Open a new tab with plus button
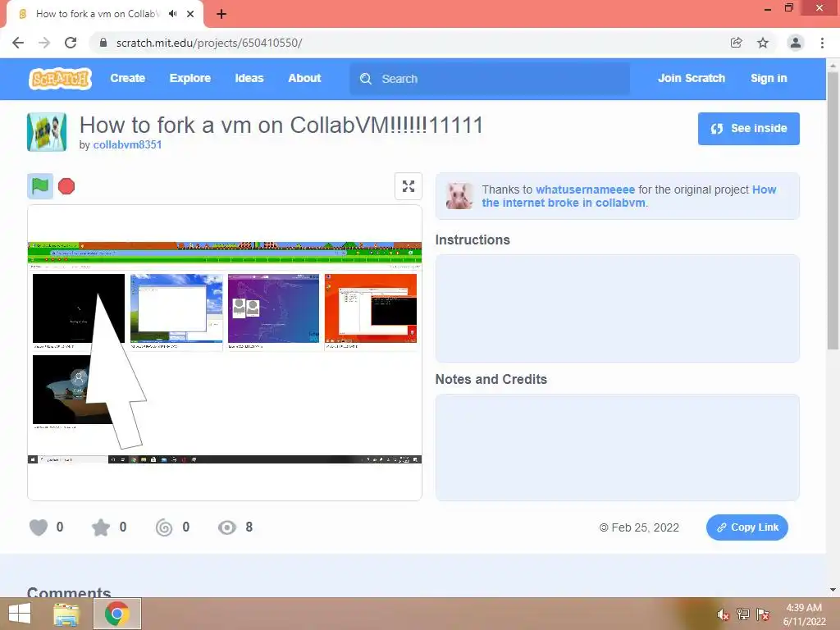The width and height of the screenshot is (840, 630). 221,14
